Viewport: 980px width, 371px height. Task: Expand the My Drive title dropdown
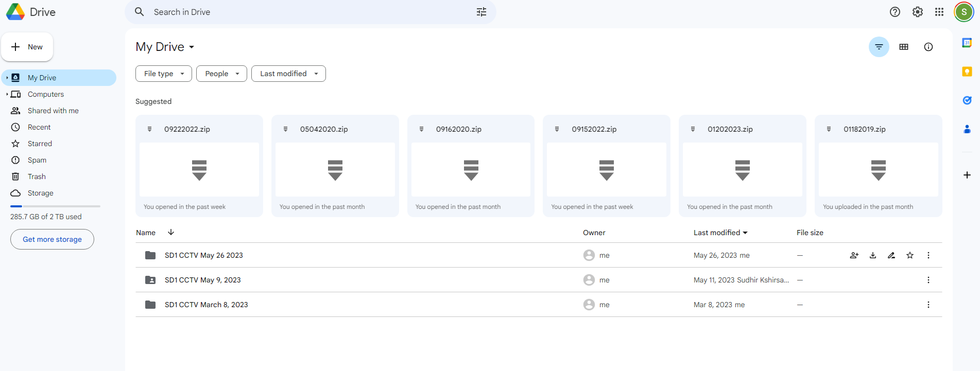(192, 47)
